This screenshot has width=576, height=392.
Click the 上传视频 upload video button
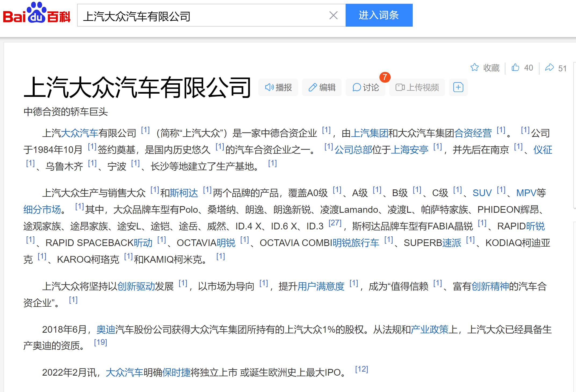click(x=417, y=87)
